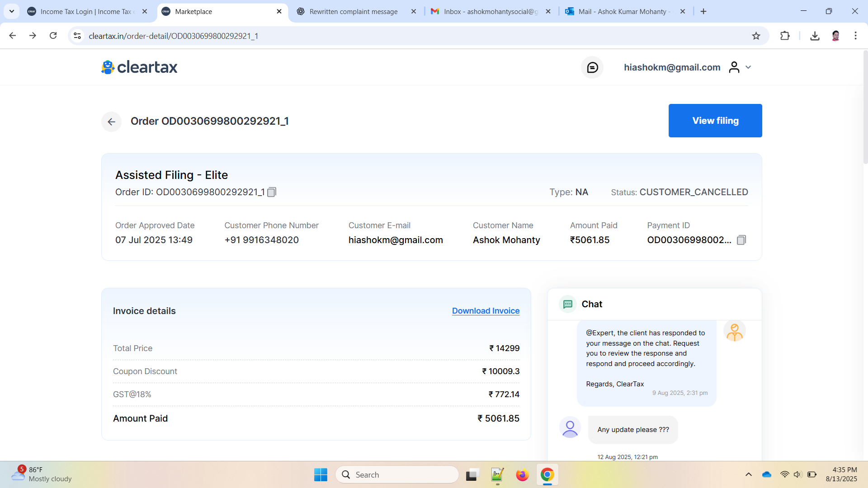Switch to Rewritten complaint message tab
868x488 pixels.
354,11
